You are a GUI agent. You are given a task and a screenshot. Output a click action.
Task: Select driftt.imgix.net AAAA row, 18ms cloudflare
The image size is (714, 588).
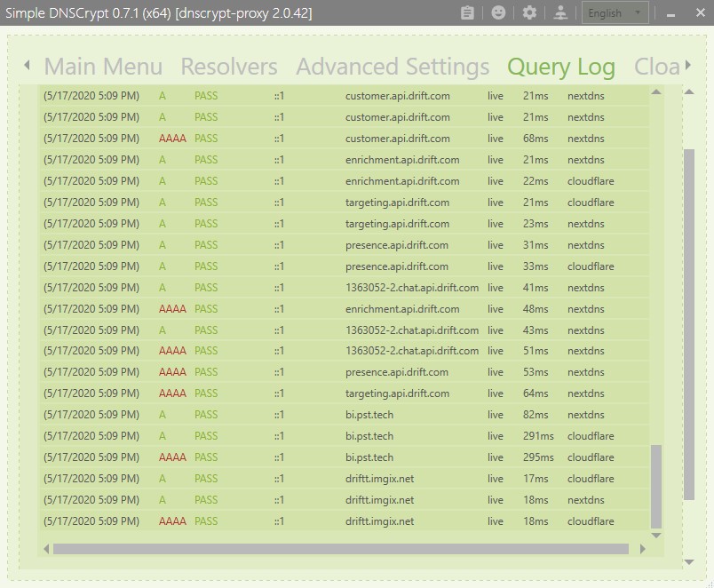pos(345,521)
